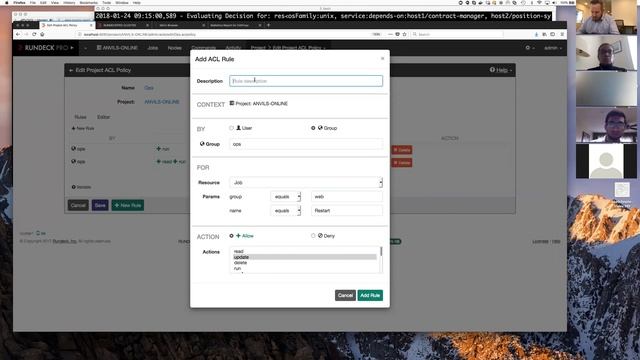Open the Resource dropdown showing Job
Viewport: 640px width, 360px height.
pyautogui.click(x=306, y=182)
